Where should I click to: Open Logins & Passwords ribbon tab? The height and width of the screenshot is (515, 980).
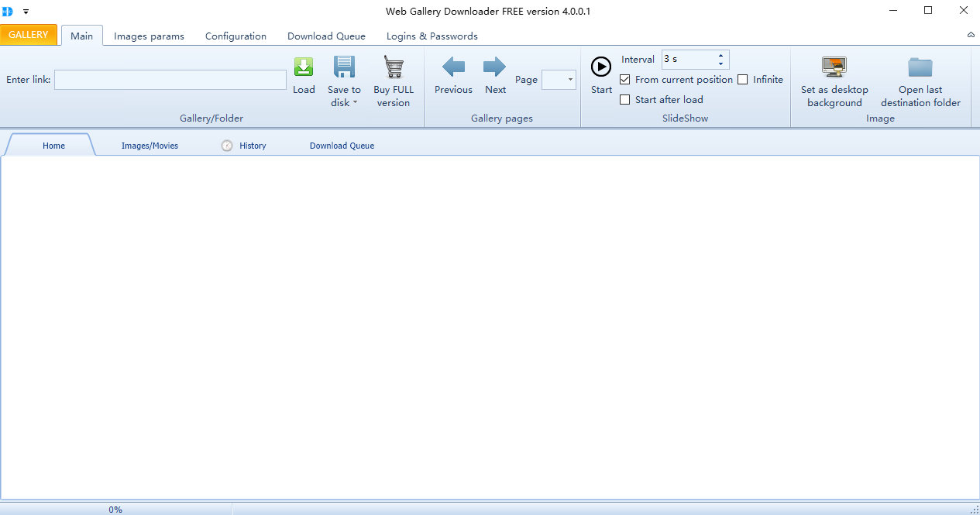(432, 36)
